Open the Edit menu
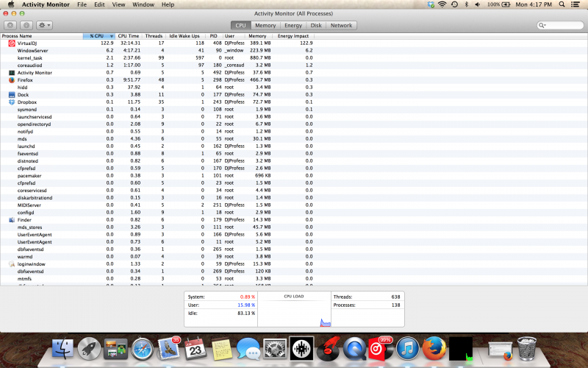 pos(99,4)
